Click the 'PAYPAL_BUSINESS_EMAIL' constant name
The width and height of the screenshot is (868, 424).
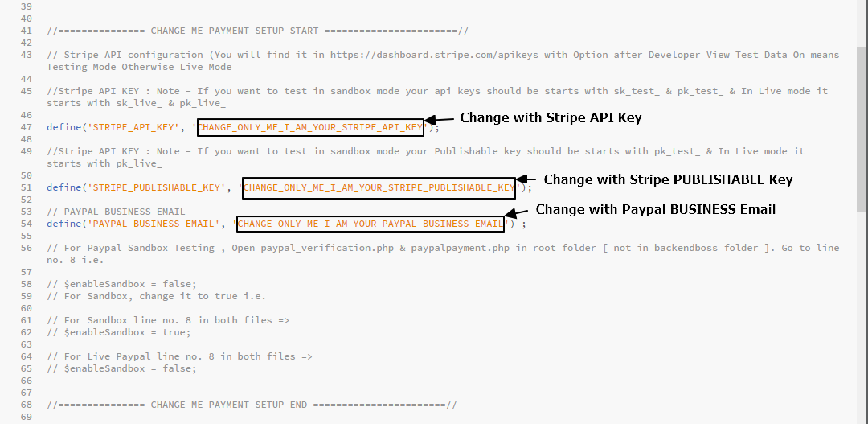(152, 224)
